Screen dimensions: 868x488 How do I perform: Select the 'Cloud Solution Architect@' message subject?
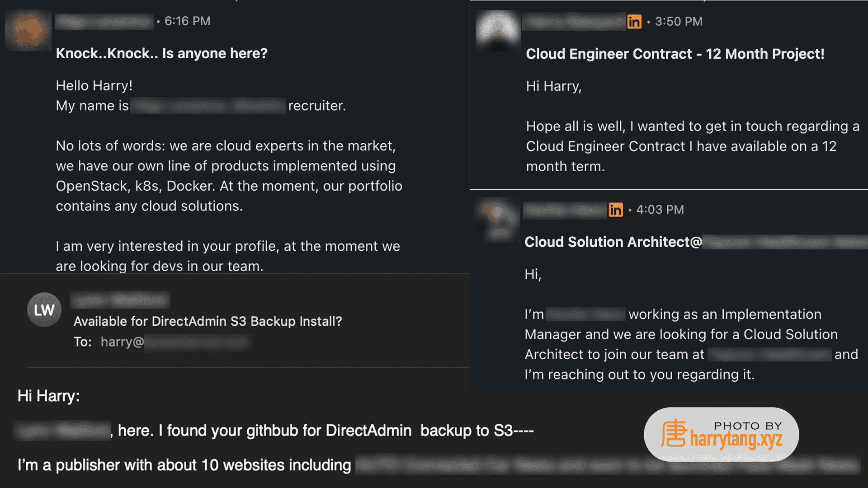(613, 242)
